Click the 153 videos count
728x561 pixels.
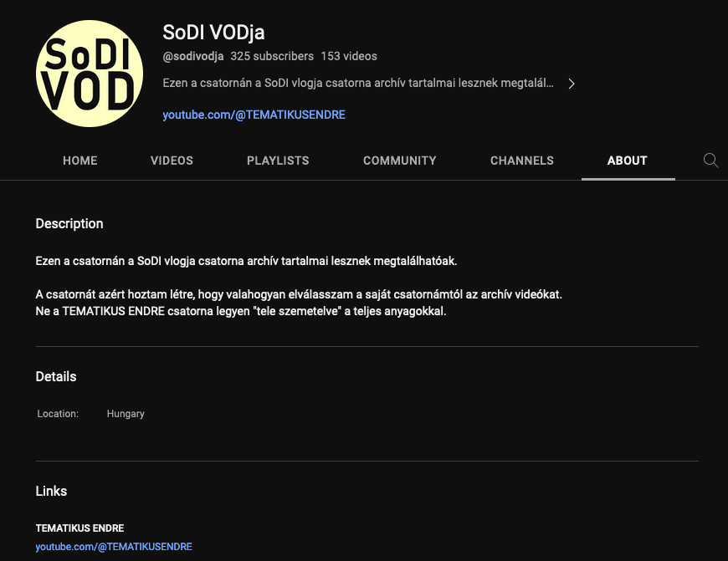[x=349, y=56]
